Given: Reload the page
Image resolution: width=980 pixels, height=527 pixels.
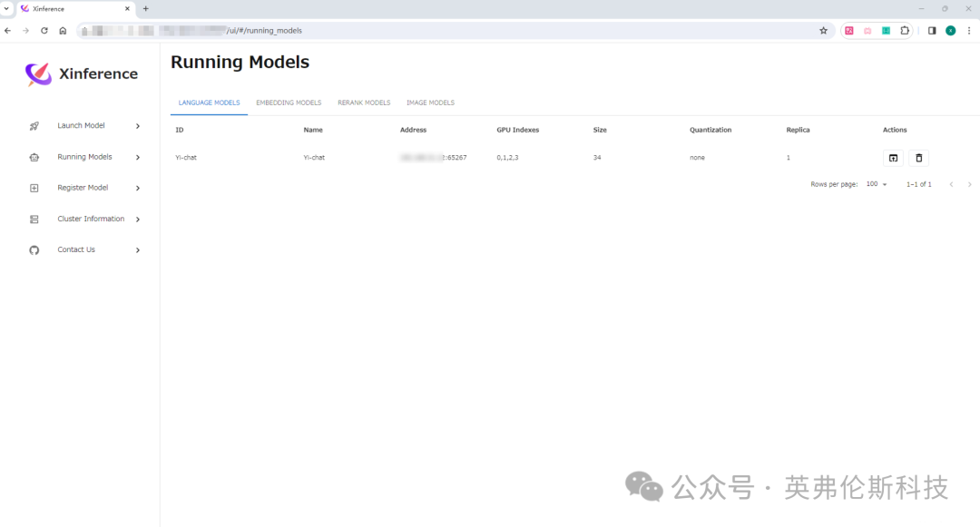Looking at the screenshot, I should (44, 31).
